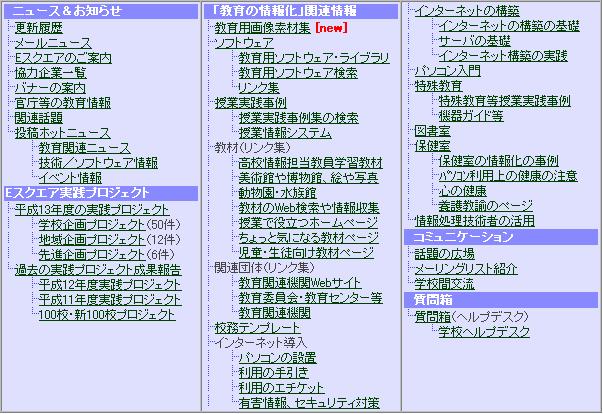Screen dimensions: 603x414
Task: Select 動物園・水族館 link
Action: coord(274,192)
